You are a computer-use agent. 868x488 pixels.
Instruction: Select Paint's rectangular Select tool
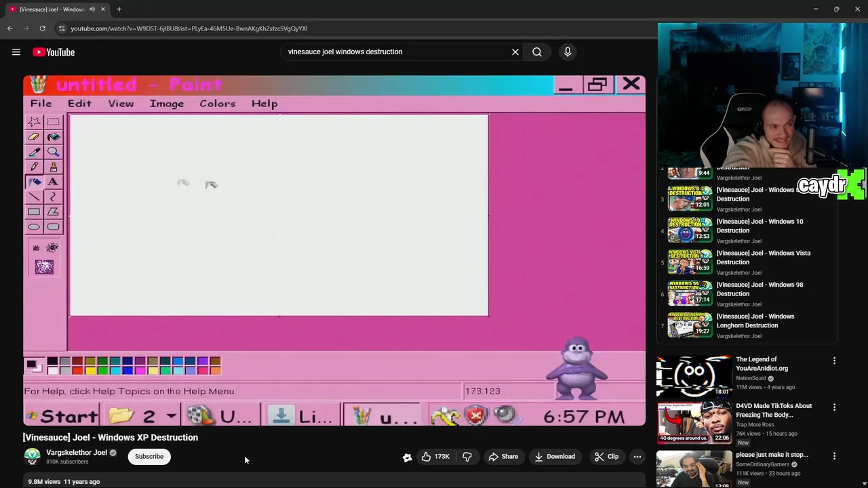(x=53, y=122)
